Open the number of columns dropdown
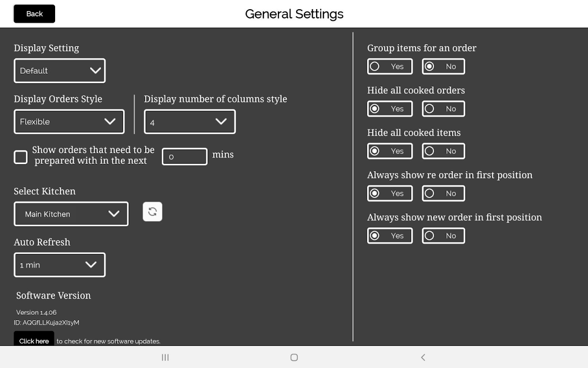Viewport: 588px width, 368px height. pos(190,122)
